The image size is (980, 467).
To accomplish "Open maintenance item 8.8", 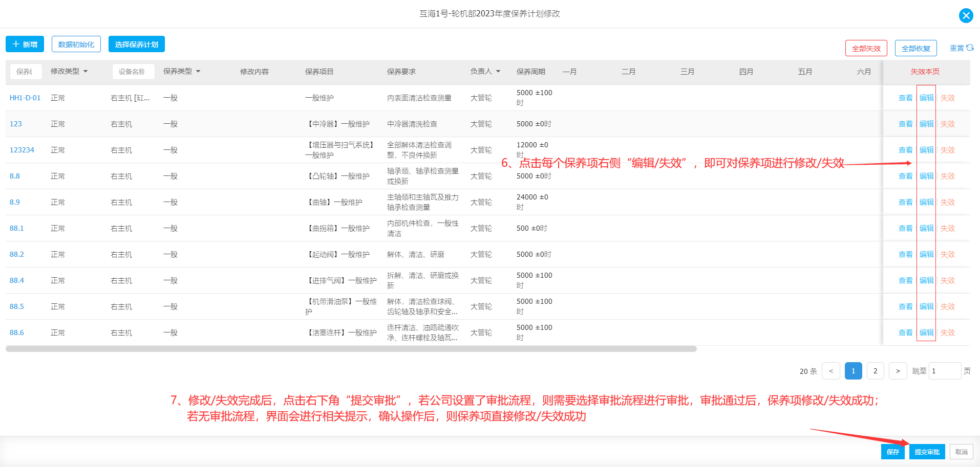I will (15, 176).
